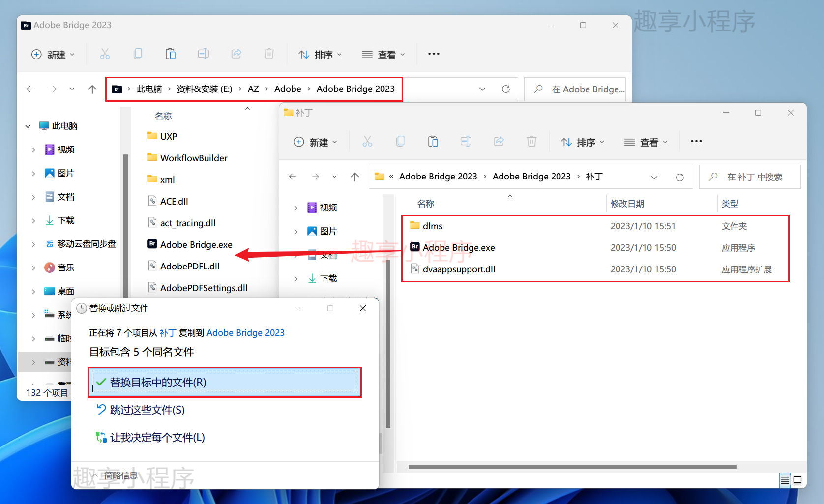Screen dimensions: 824x504
Task: Click the Share icon in Adobe Bridge 2023 toolbar
Action: (236, 54)
